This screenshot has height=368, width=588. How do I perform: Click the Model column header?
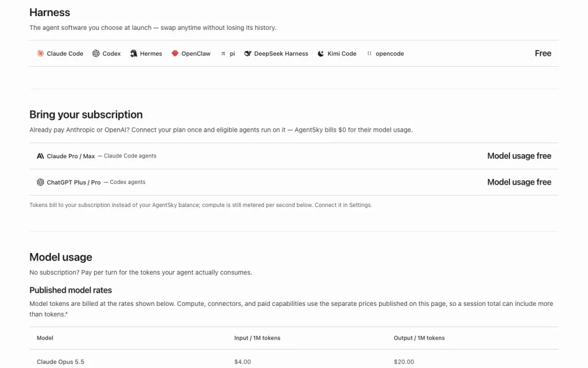45,338
